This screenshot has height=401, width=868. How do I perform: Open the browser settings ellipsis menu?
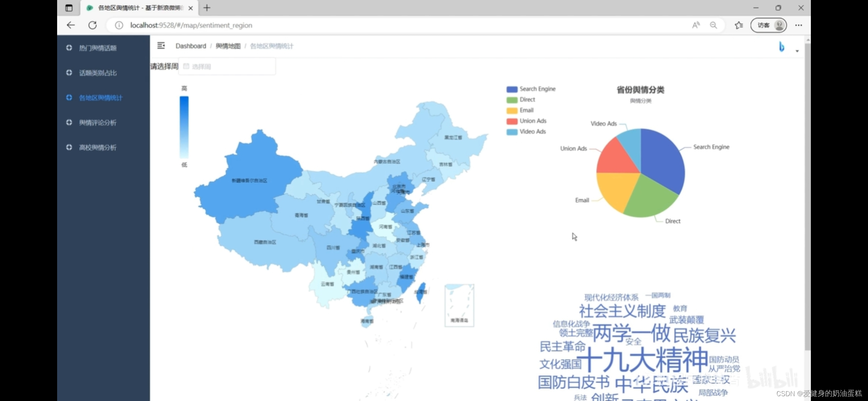point(798,25)
